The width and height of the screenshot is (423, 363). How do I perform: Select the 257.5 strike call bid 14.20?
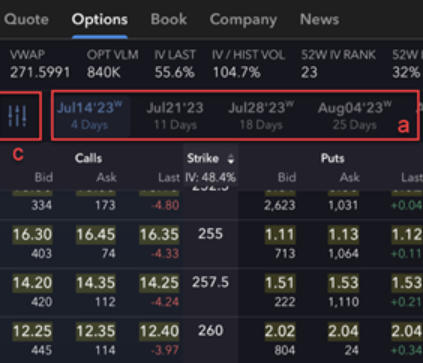pos(32,283)
